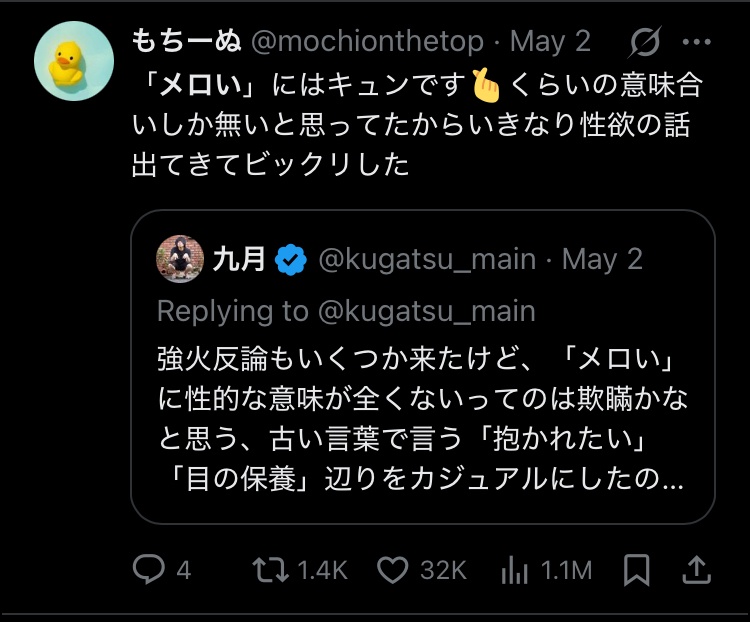Viewport: 750px width, 622px height.
Task: Click the reply speech bubble icon
Action: 148,570
